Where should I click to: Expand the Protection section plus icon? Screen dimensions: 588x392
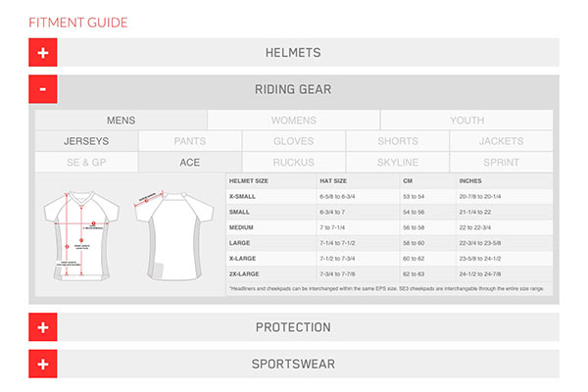[x=43, y=327]
